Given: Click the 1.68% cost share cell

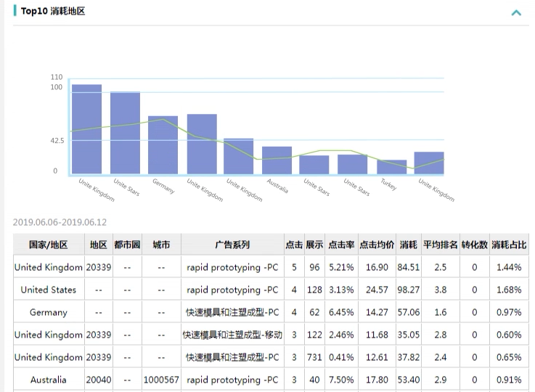Looking at the screenshot, I should click(x=509, y=290).
